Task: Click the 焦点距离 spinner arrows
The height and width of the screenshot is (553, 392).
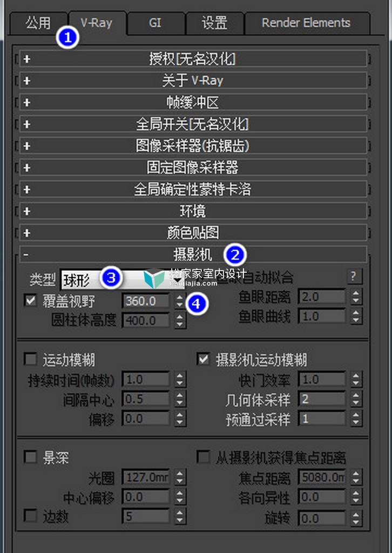Action: (x=356, y=477)
